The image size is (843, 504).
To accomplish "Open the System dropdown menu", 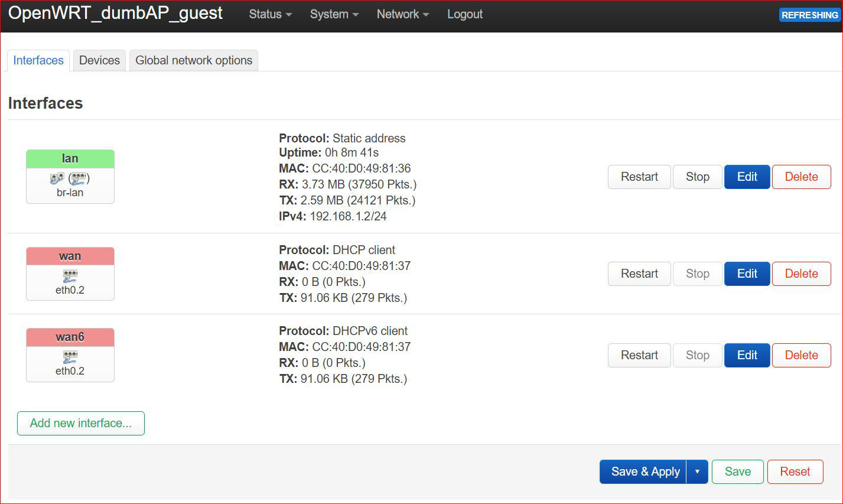I will 334,14.
